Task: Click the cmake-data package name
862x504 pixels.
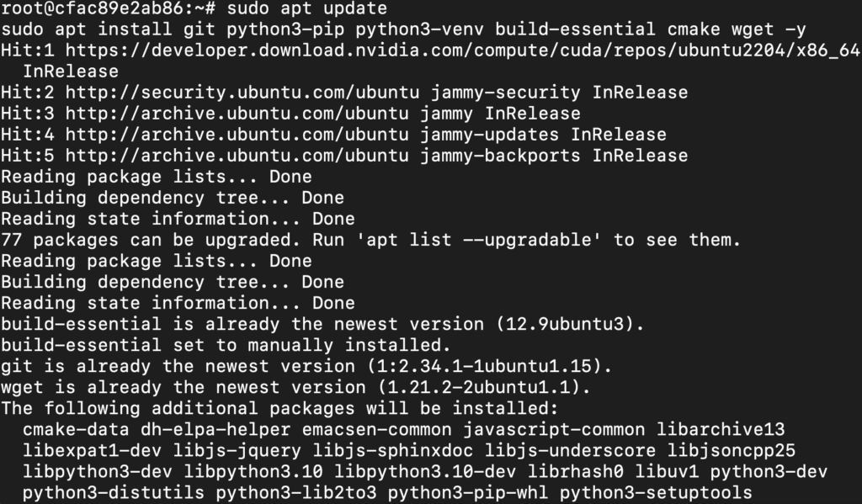Action: [76, 429]
